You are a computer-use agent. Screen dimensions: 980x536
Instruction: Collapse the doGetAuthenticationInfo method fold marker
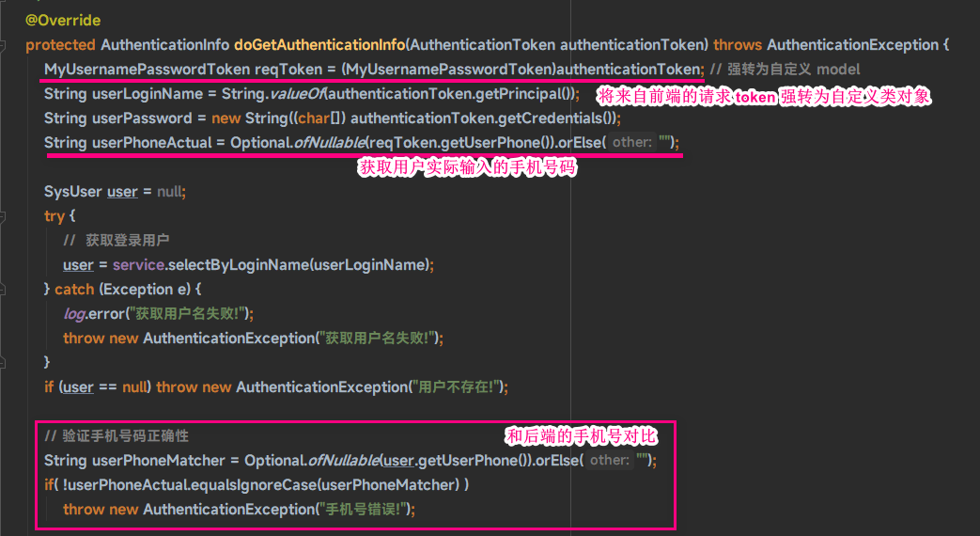pyautogui.click(x=3, y=46)
